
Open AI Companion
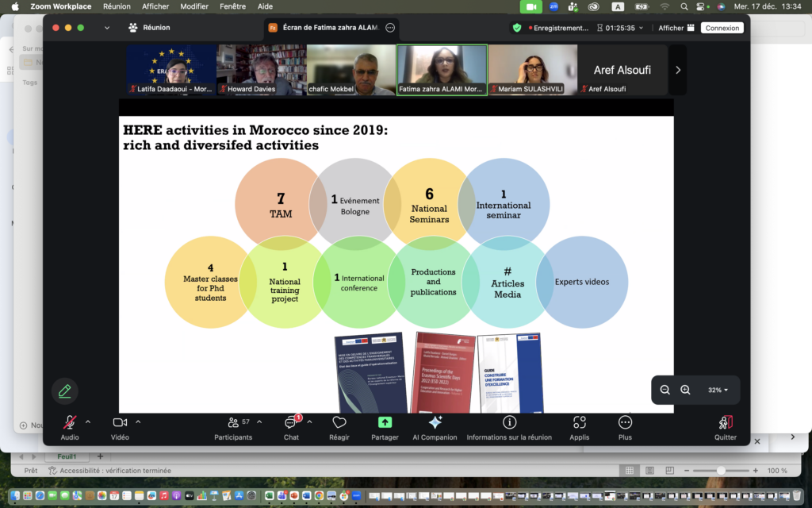click(x=435, y=423)
